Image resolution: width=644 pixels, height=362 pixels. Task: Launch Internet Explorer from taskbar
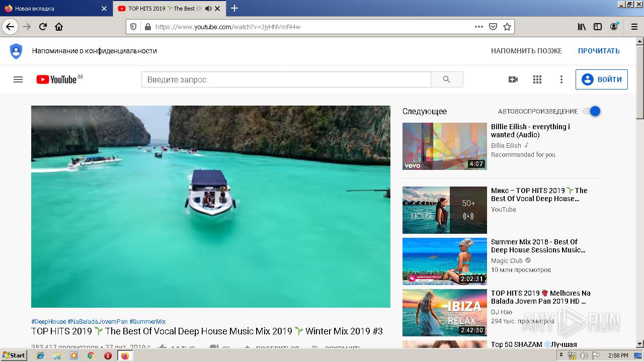(40, 355)
